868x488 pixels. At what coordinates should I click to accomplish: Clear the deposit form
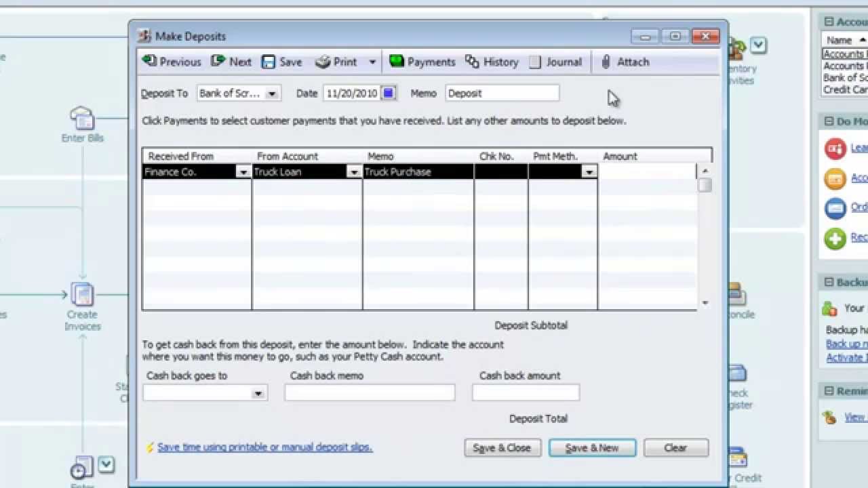676,448
